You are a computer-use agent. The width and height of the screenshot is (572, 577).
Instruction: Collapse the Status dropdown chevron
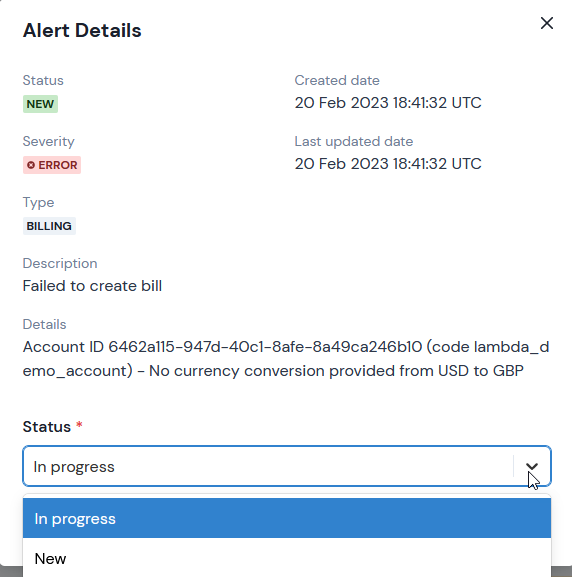pyautogui.click(x=532, y=466)
